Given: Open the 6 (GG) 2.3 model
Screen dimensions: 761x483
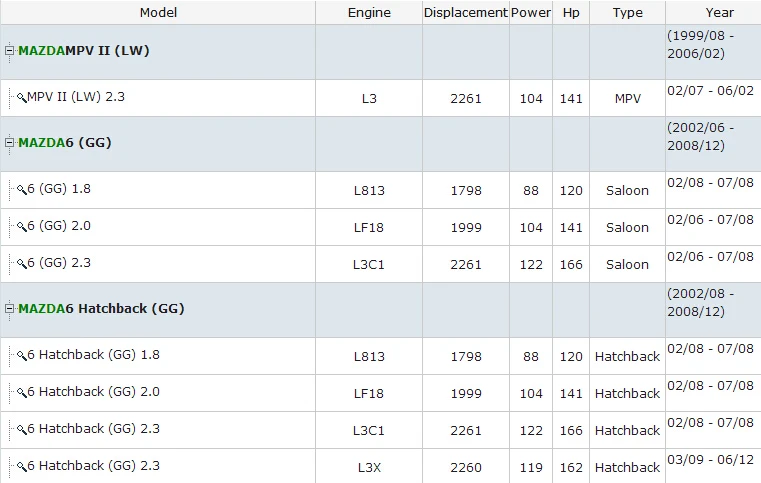Looking at the screenshot, I should click(59, 262).
